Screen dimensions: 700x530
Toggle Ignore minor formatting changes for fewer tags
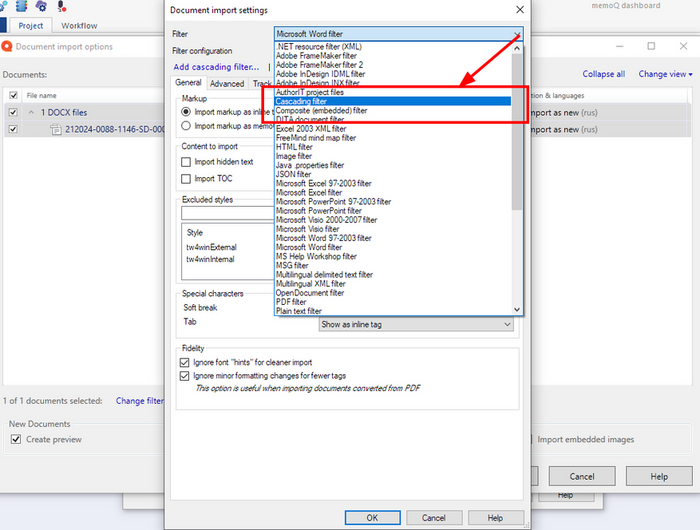click(184, 376)
